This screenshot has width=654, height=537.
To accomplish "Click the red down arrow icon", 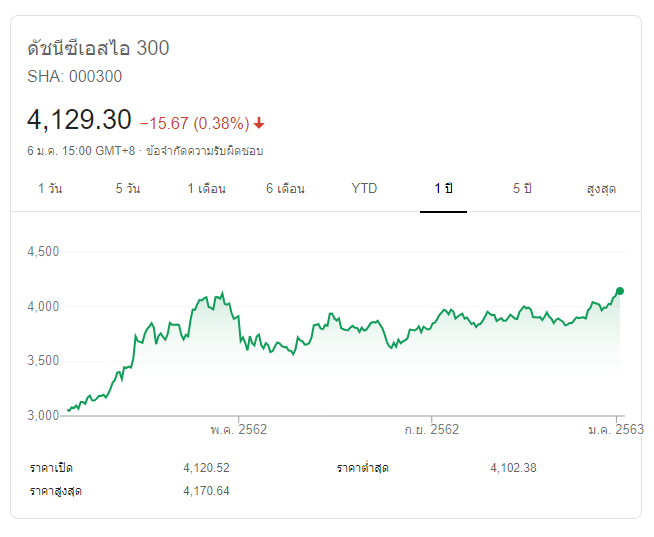I will point(259,123).
